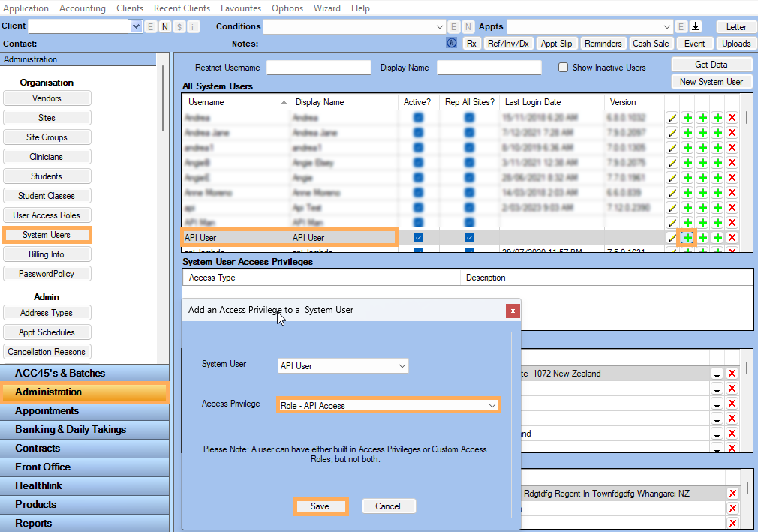Screen dimensions: 758x532
Task: Toggle the Show Inactive Users checkbox
Action: point(563,68)
